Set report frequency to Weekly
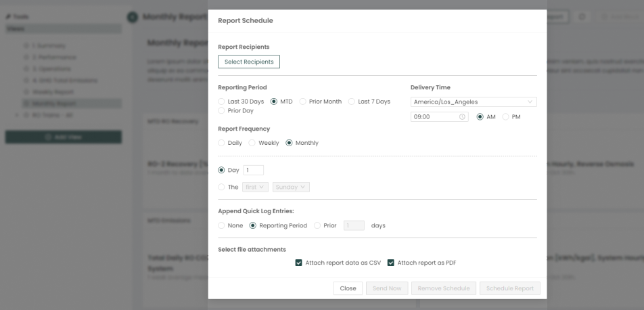 [x=252, y=143]
